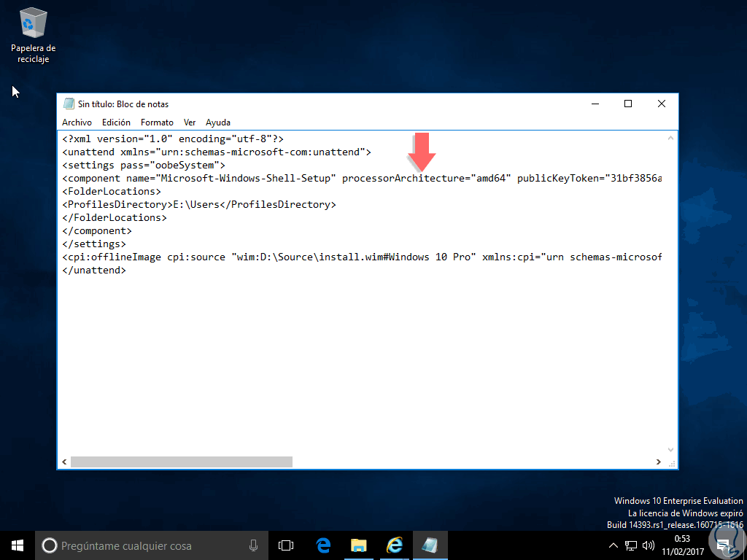Image resolution: width=747 pixels, height=560 pixels.
Task: Click the Notepad window resize grip
Action: pos(672,463)
